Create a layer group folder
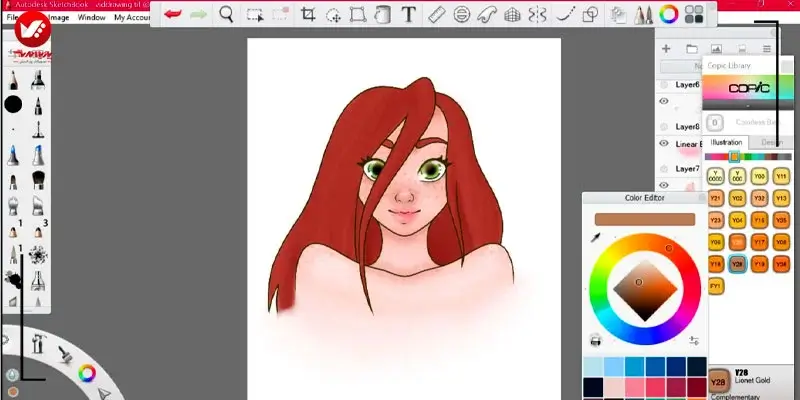The image size is (800, 400). click(692, 49)
